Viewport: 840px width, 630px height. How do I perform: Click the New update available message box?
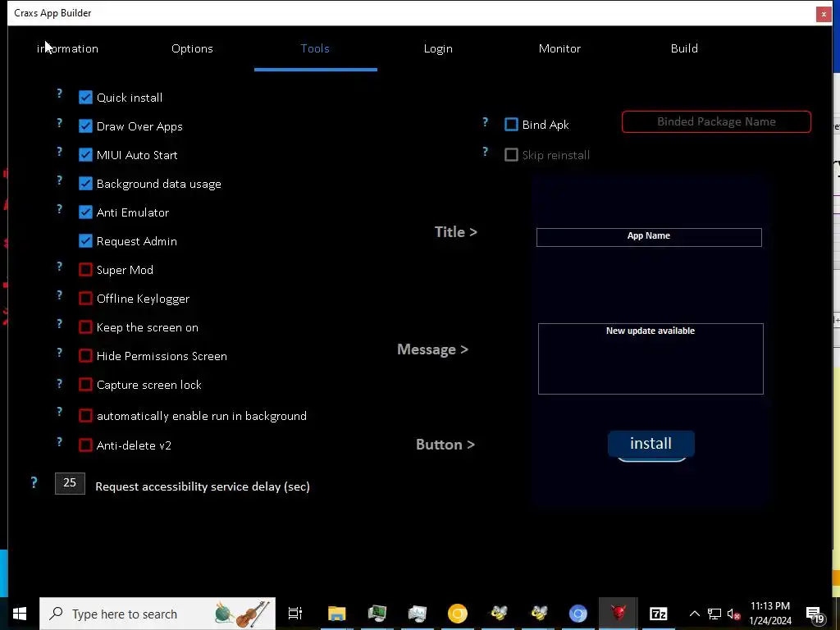651,358
